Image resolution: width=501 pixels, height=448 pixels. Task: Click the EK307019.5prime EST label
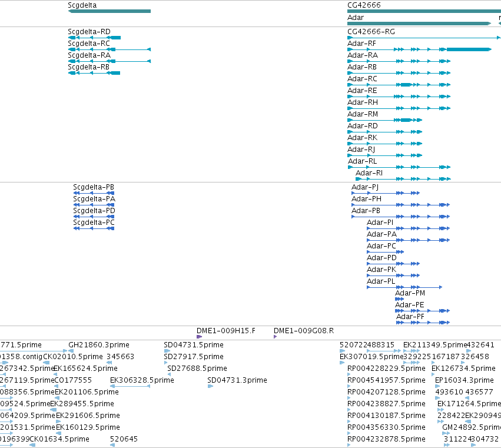click(371, 357)
